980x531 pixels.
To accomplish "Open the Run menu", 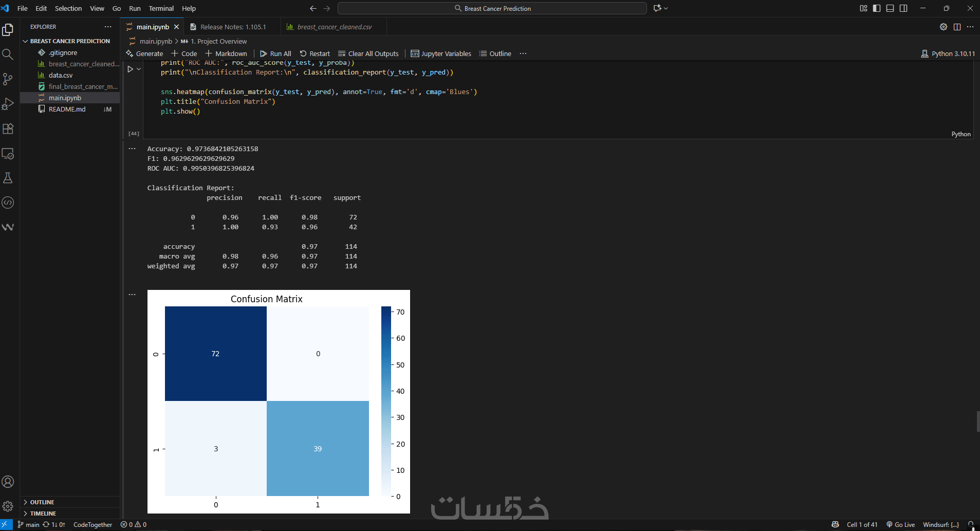I will click(x=135, y=8).
